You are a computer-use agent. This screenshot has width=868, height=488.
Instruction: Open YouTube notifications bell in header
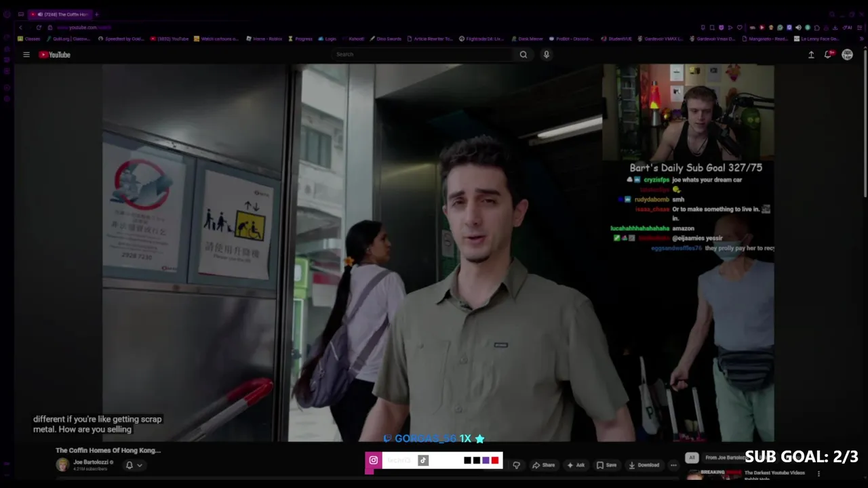click(828, 55)
